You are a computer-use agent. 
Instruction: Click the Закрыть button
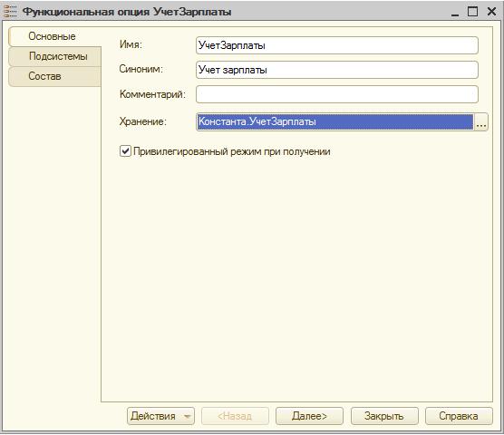pyautogui.click(x=384, y=416)
